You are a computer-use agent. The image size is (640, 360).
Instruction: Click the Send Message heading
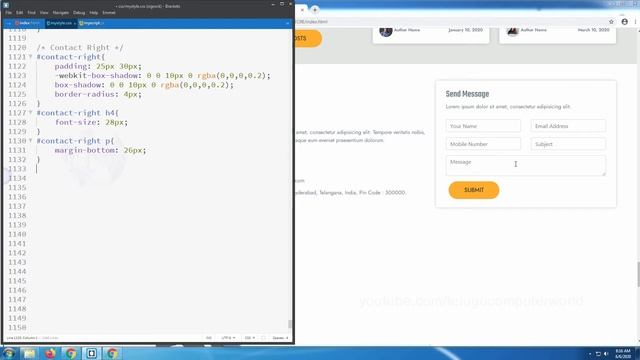tap(467, 94)
